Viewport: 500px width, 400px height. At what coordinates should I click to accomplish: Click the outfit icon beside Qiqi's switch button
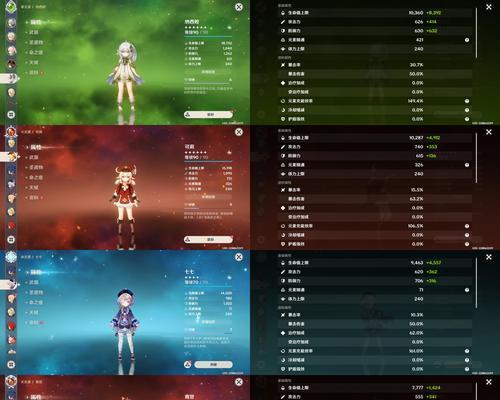(188, 364)
